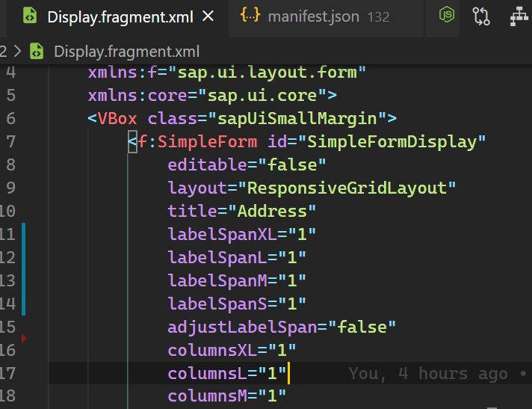The height and width of the screenshot is (409, 532).
Task: Click the breadcrumb chevron separator
Action: 18,52
